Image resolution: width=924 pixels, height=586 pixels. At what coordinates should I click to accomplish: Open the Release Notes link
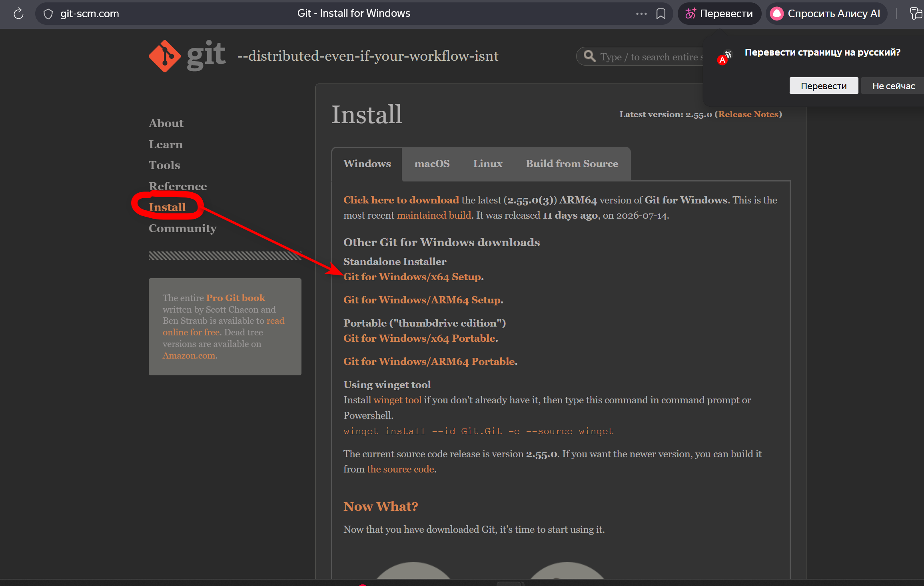[748, 114]
